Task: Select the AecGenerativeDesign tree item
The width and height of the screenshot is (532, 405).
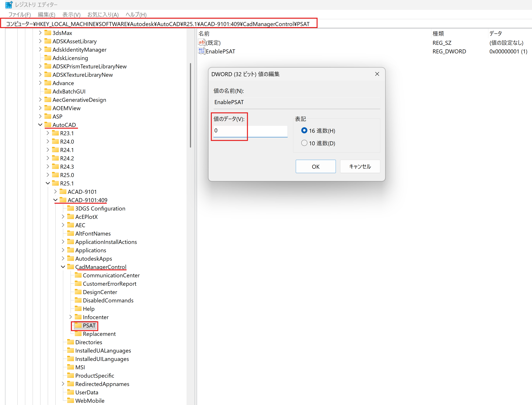Action: pyautogui.click(x=79, y=100)
